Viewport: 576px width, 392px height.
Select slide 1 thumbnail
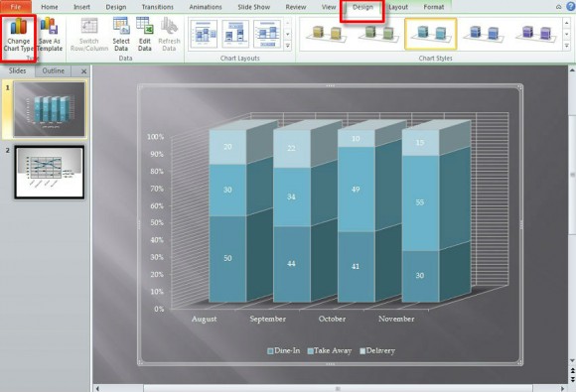pyautogui.click(x=50, y=109)
